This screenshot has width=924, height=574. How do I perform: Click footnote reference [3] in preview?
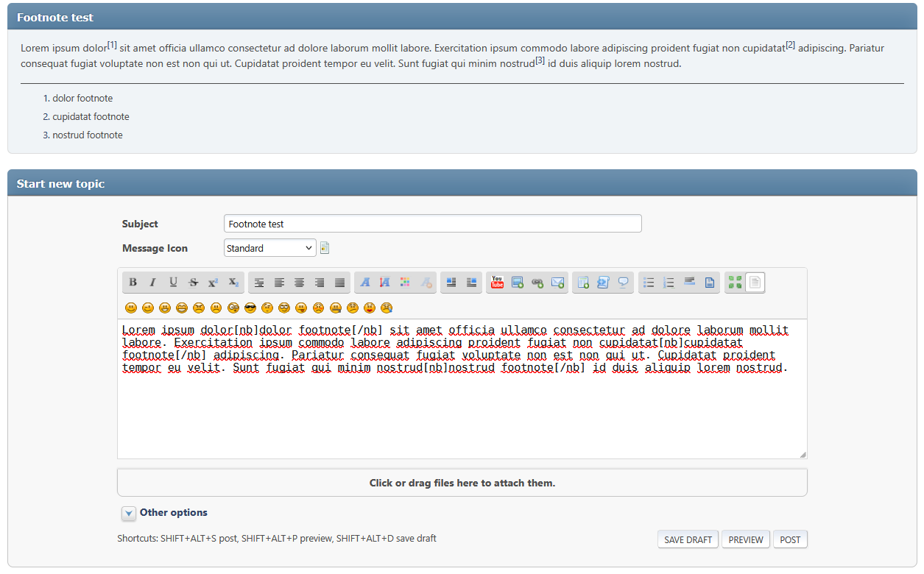(x=540, y=61)
